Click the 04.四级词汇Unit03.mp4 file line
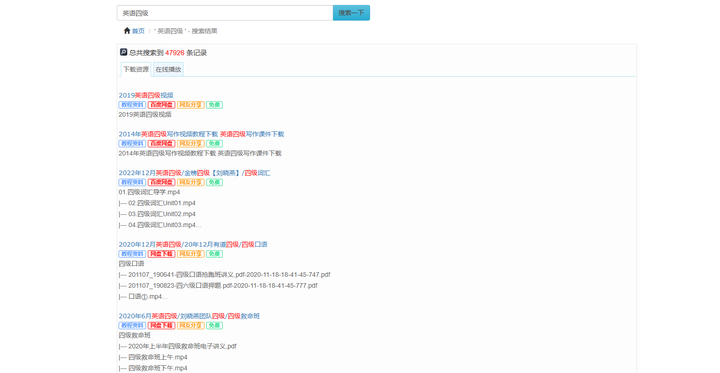The image size is (720, 373). point(160,225)
